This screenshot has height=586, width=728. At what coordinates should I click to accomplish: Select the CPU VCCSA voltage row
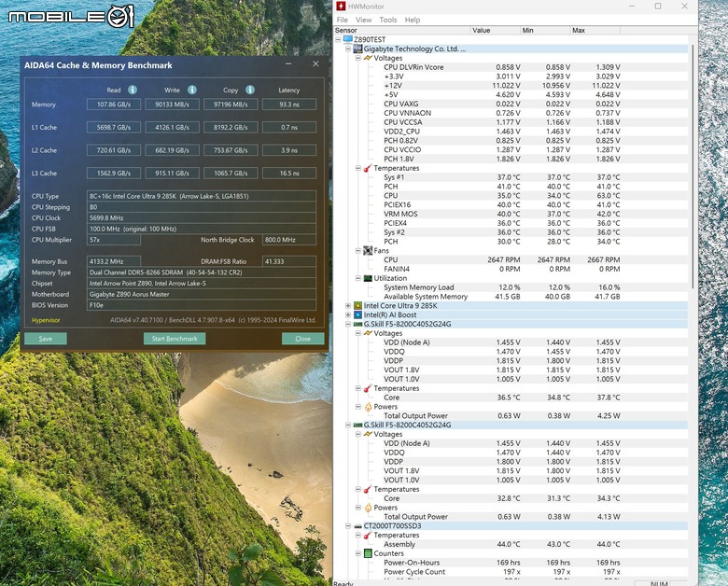click(x=511, y=122)
